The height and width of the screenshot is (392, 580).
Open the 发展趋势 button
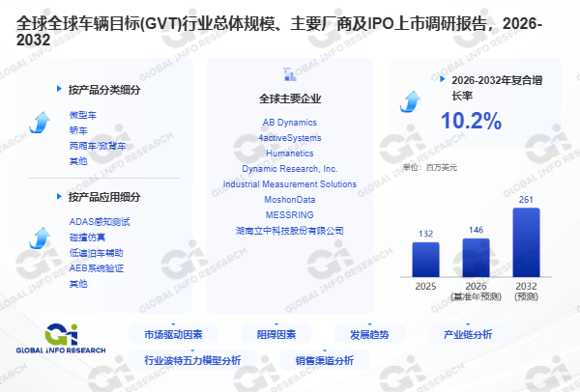pos(369,334)
